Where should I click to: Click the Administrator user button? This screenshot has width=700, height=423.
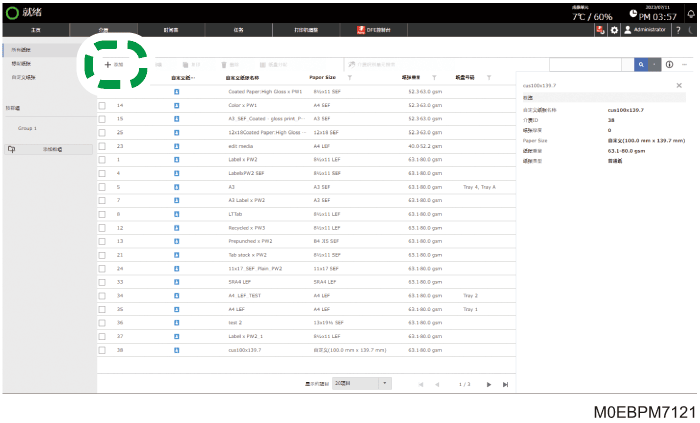point(645,30)
